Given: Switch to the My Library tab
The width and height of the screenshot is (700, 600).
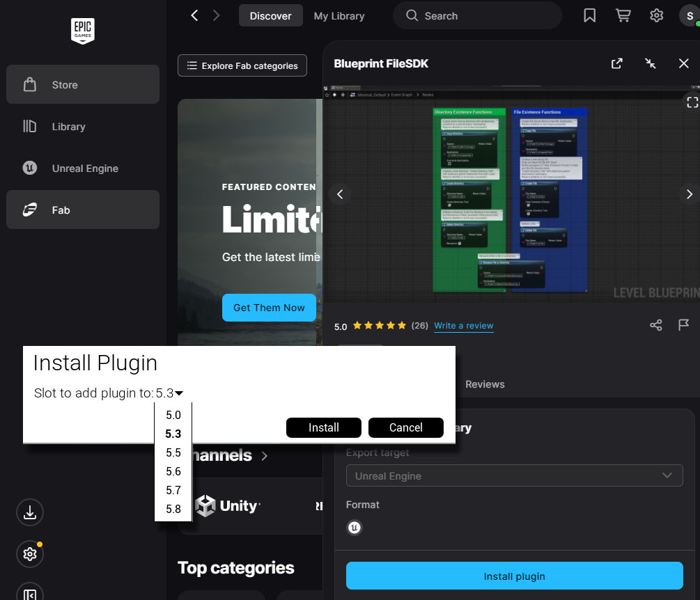Looking at the screenshot, I should [339, 15].
